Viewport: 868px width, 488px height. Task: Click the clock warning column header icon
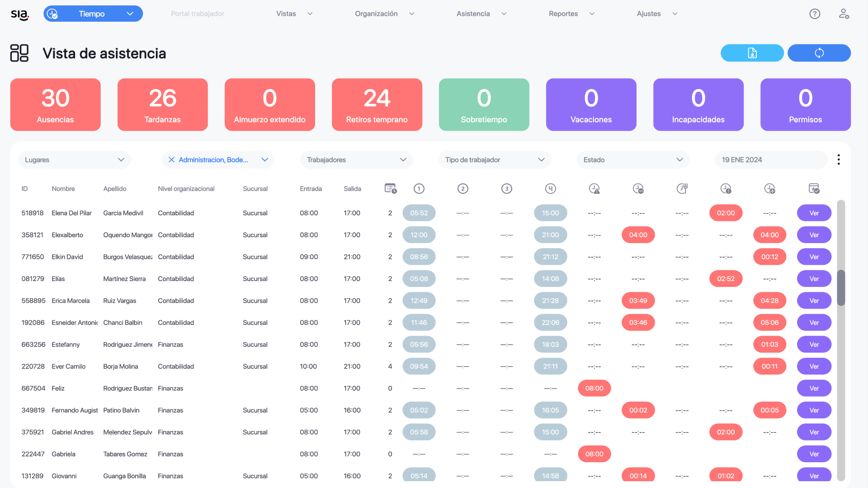point(594,188)
